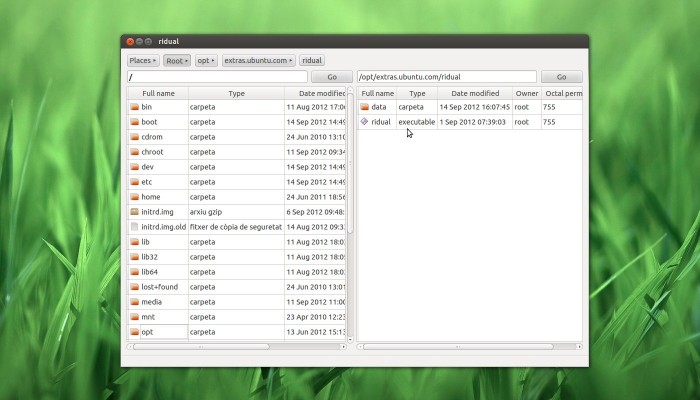Open the opt breadcrumb dropdown
The width and height of the screenshot is (700, 400).
206,60
